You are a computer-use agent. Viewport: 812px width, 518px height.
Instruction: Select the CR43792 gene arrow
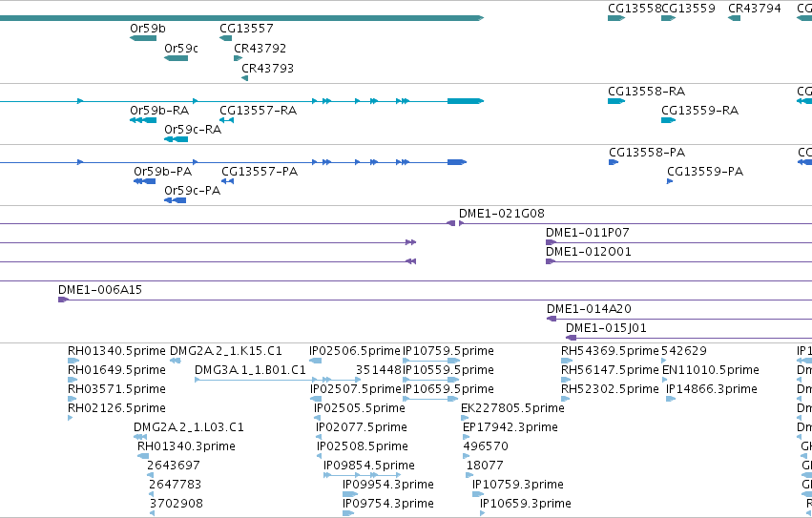coord(239,58)
